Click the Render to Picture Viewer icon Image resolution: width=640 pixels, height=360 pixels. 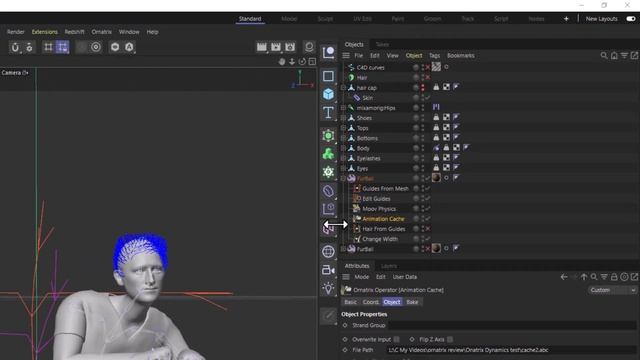tap(276, 47)
